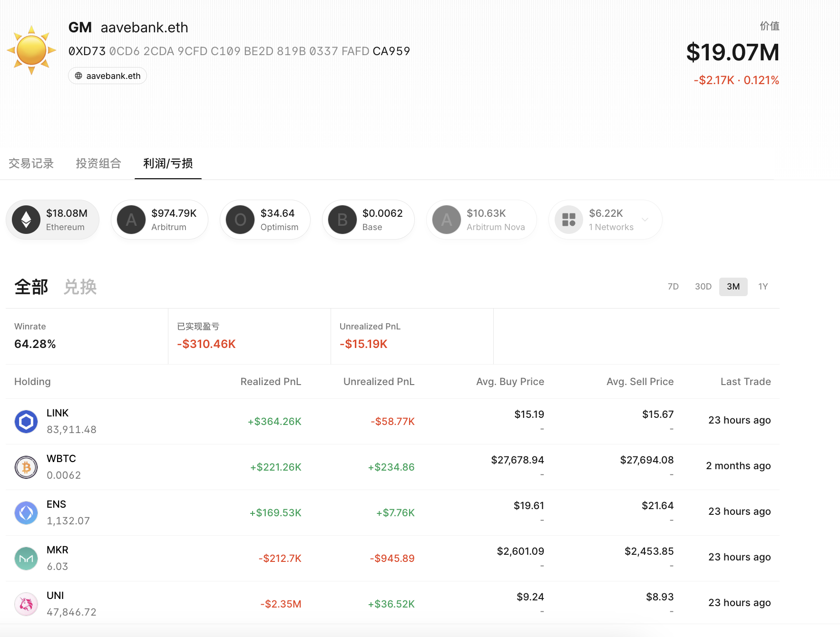Click LINK realized PnL +$364.26K

click(274, 422)
